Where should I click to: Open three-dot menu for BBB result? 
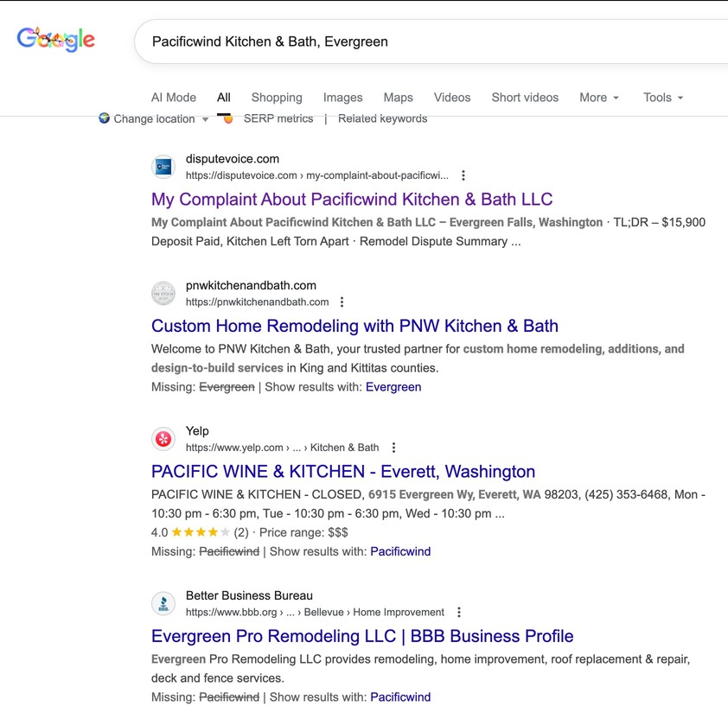pyautogui.click(x=459, y=613)
